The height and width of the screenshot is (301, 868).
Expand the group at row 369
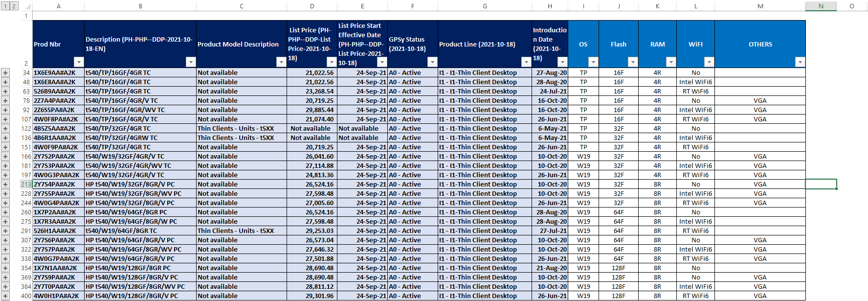(5, 278)
